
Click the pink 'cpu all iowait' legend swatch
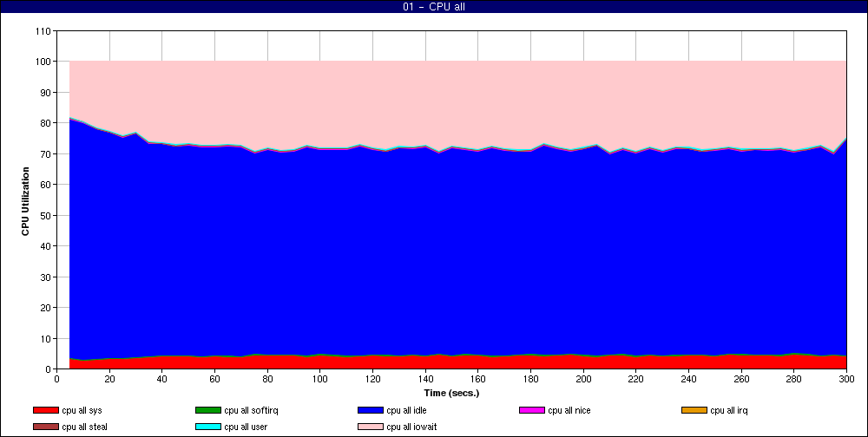click(x=371, y=427)
